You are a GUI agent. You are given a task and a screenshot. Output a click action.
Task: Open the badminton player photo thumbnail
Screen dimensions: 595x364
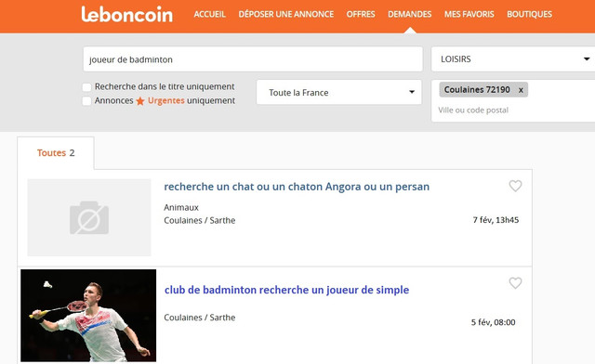(x=88, y=316)
